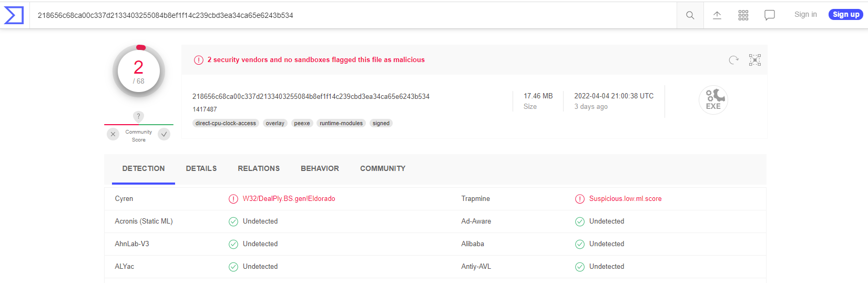
Task: Click the Antiy-AVL undetected check icon
Action: pyautogui.click(x=580, y=267)
